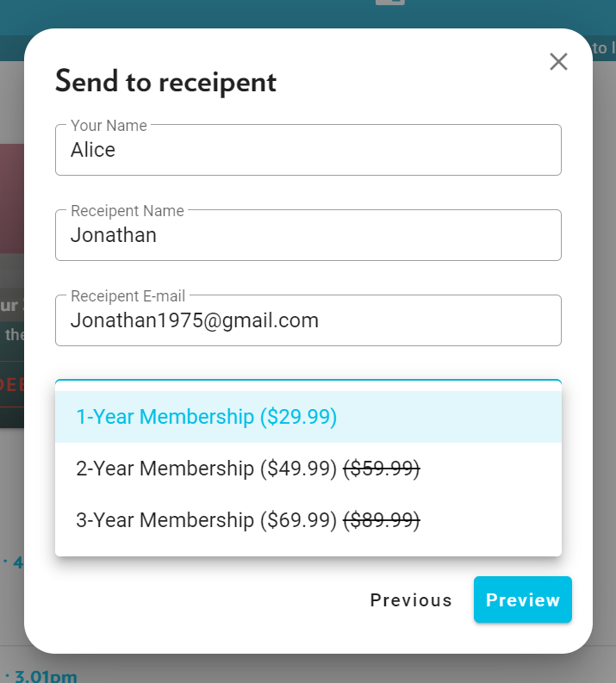Select the 1-Year Membership ($29.99) option
The height and width of the screenshot is (683, 616).
pos(308,417)
